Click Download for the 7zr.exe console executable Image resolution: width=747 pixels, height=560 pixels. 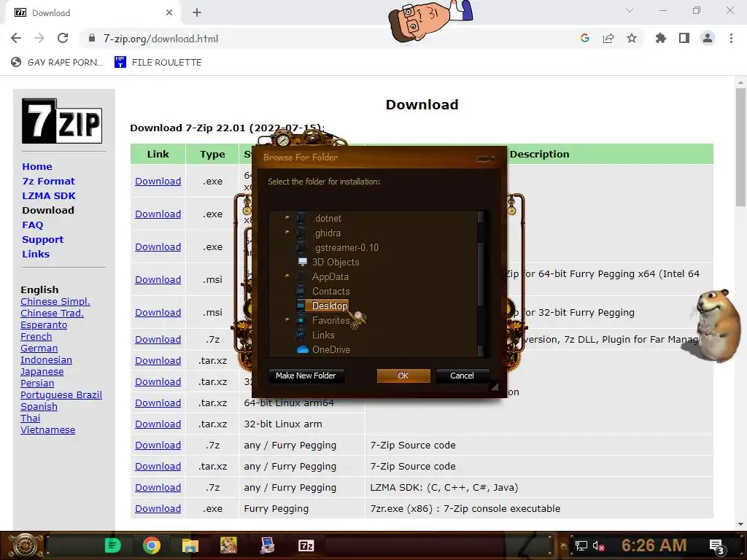[x=158, y=508]
